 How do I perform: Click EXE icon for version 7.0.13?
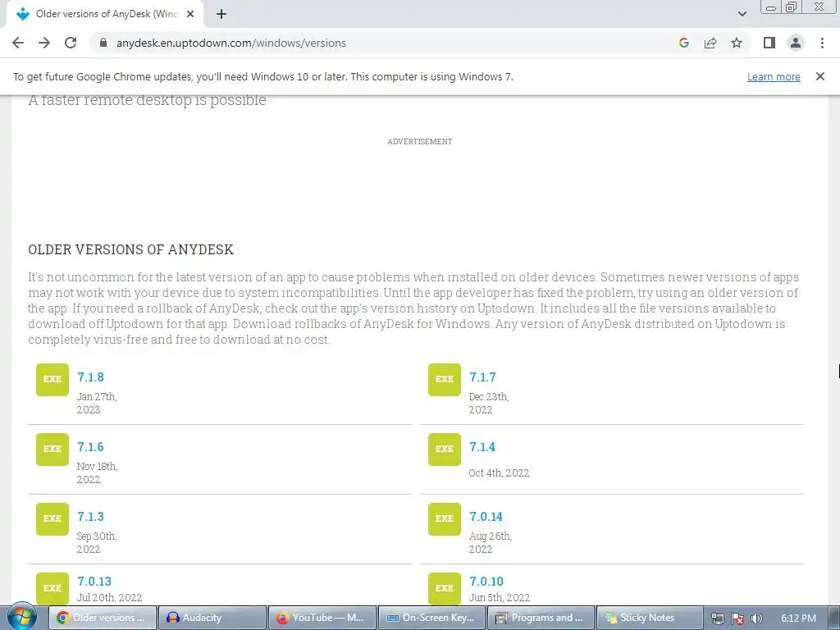tap(52, 588)
